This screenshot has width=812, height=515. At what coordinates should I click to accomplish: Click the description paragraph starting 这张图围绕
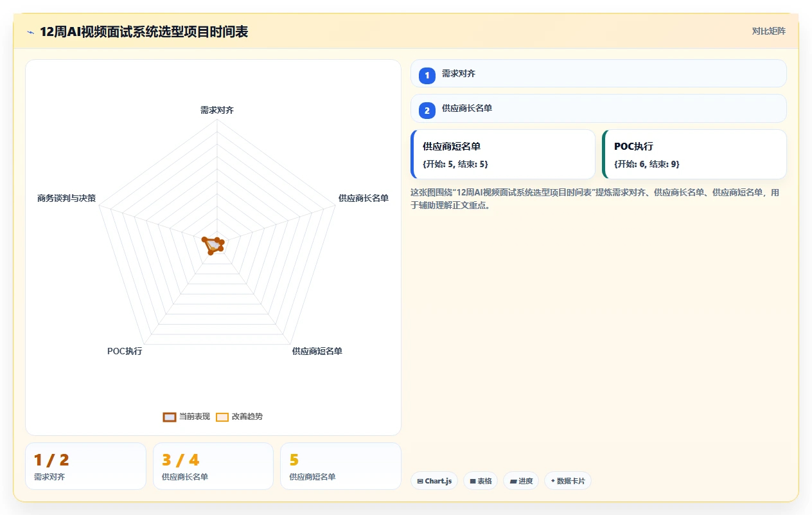595,199
